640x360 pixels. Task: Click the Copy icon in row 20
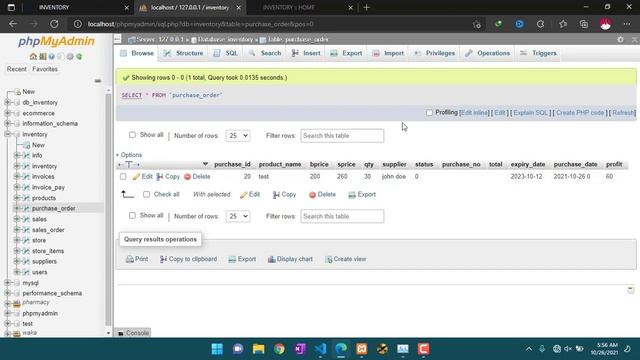[x=160, y=176]
